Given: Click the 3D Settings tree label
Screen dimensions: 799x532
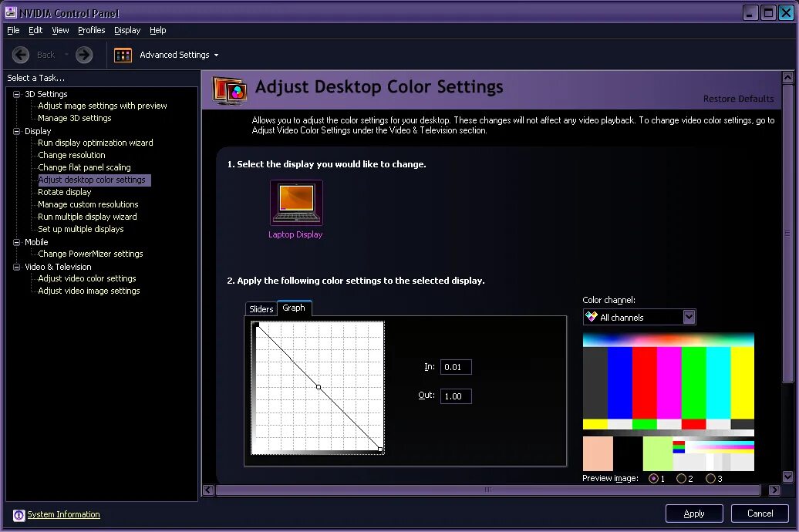Looking at the screenshot, I should (x=46, y=94).
